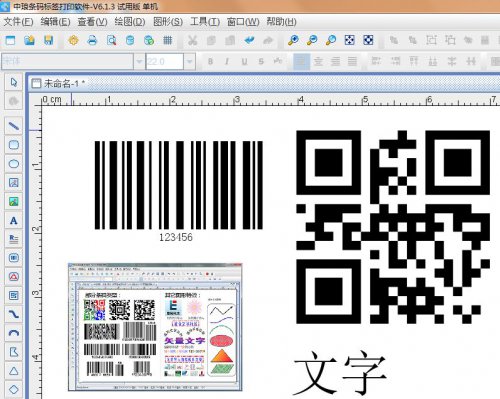Click the font name input field
This screenshot has height=399, width=500.
click(x=67, y=61)
